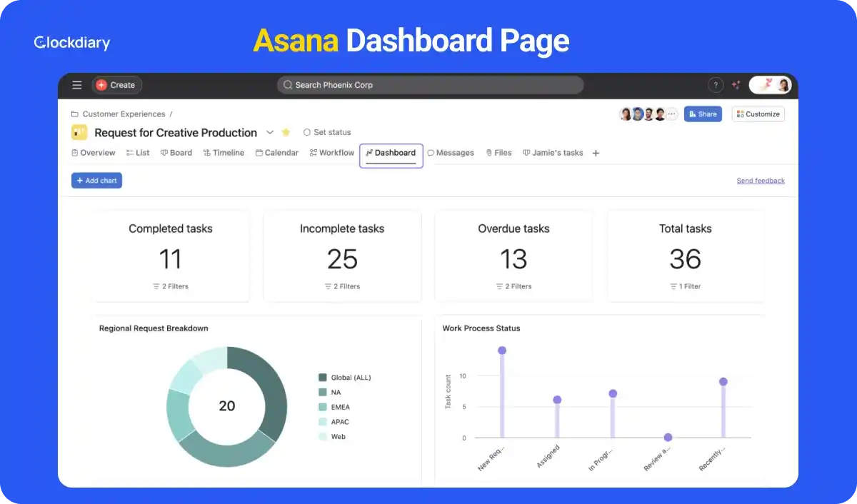The image size is (857, 504).
Task: Click the AI sparkle icon
Action: (736, 85)
